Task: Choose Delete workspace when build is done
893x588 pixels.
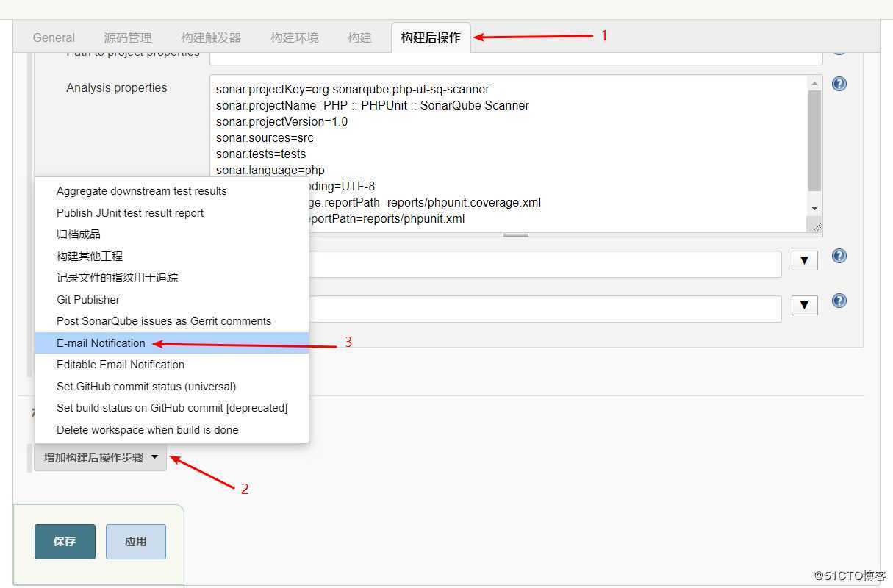Action: pyautogui.click(x=172, y=430)
